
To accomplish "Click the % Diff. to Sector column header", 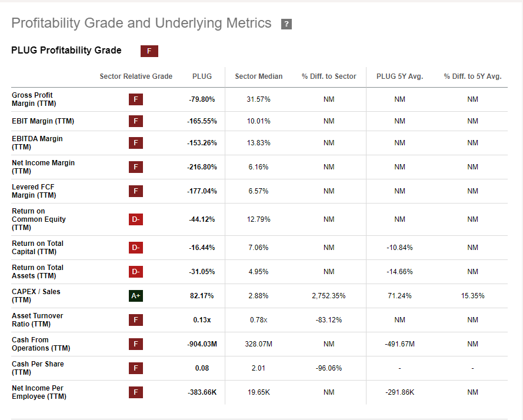I will coord(329,76).
